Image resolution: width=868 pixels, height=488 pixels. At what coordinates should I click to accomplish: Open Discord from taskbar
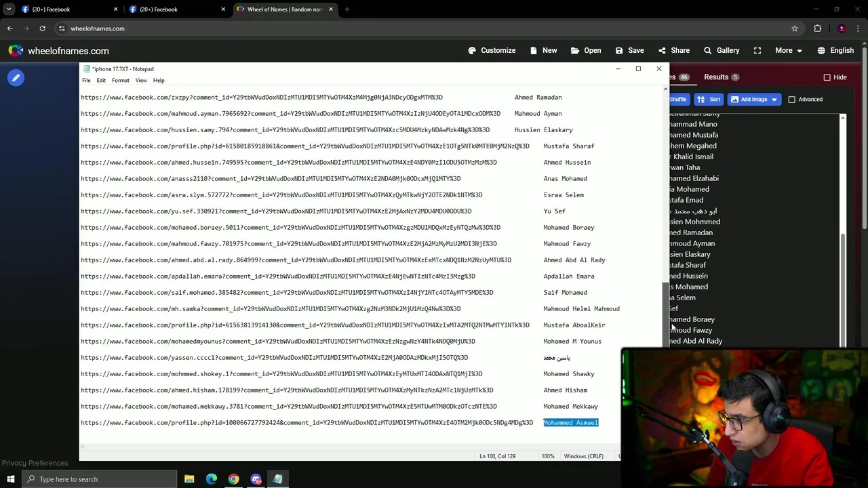coord(256,479)
